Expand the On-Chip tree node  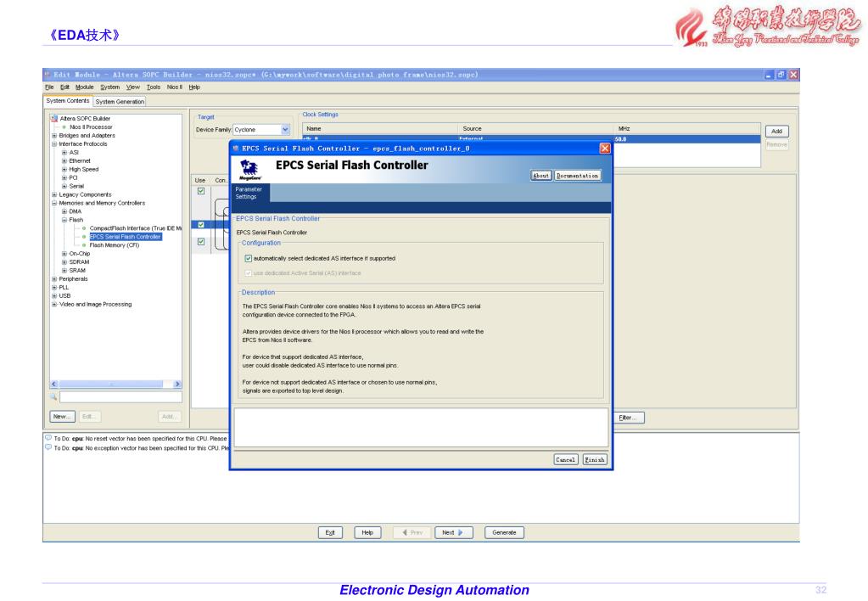(x=64, y=255)
